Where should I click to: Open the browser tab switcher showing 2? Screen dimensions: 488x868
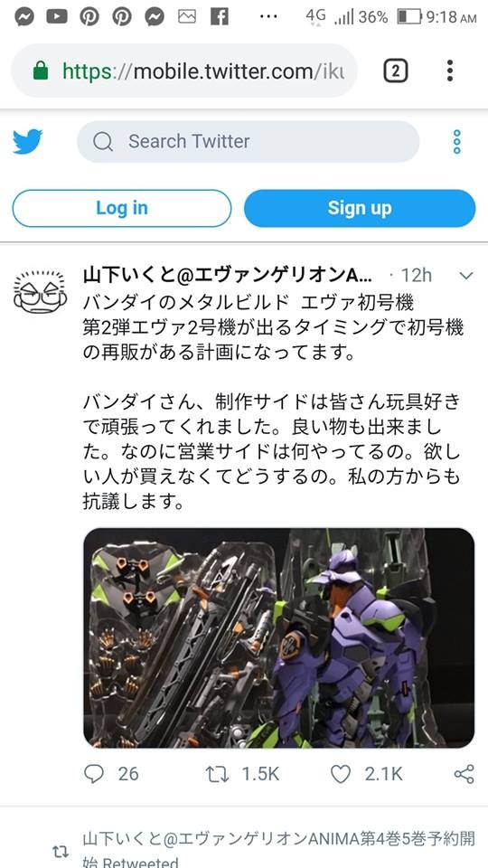[x=396, y=71]
